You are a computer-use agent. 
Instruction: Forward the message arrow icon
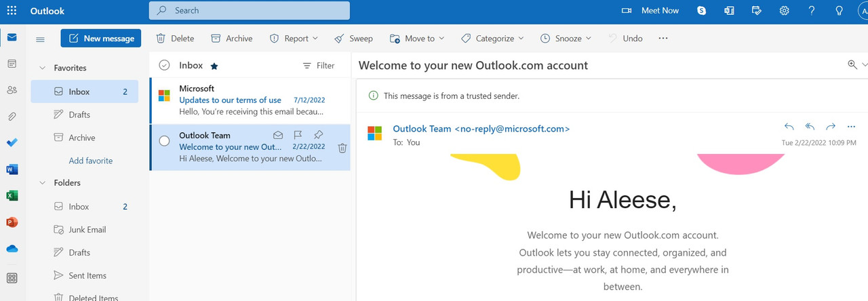pos(831,127)
